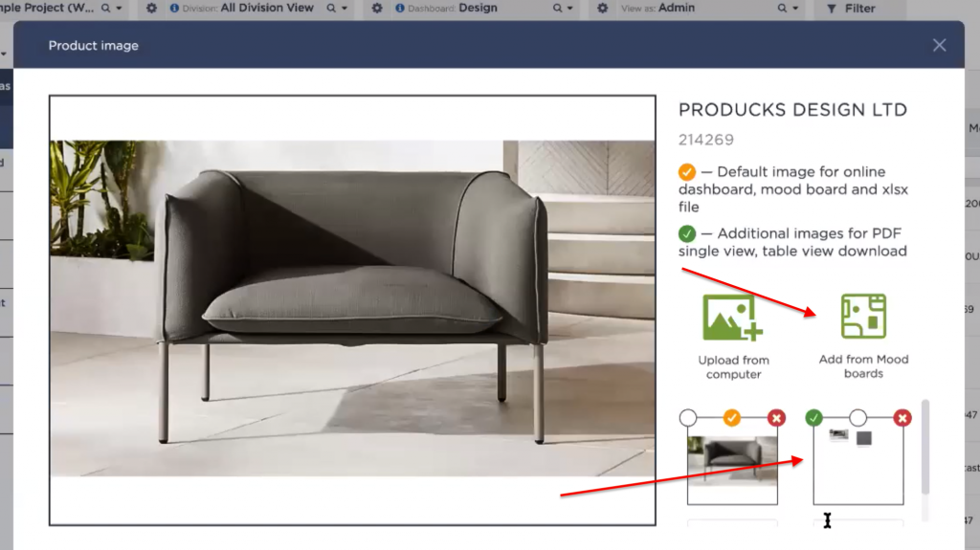The width and height of the screenshot is (980, 550).
Task: Open the armchair image thumbnail
Action: tap(732, 461)
